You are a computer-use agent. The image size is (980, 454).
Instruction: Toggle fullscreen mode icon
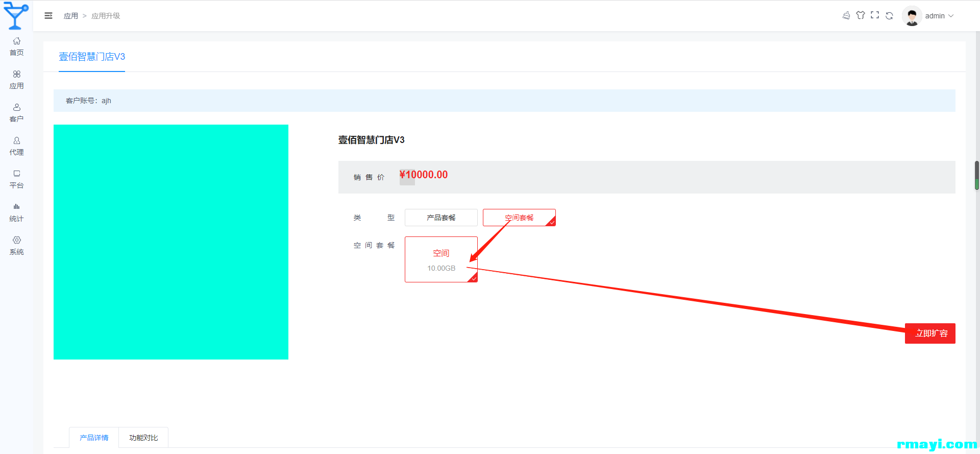coord(875,15)
